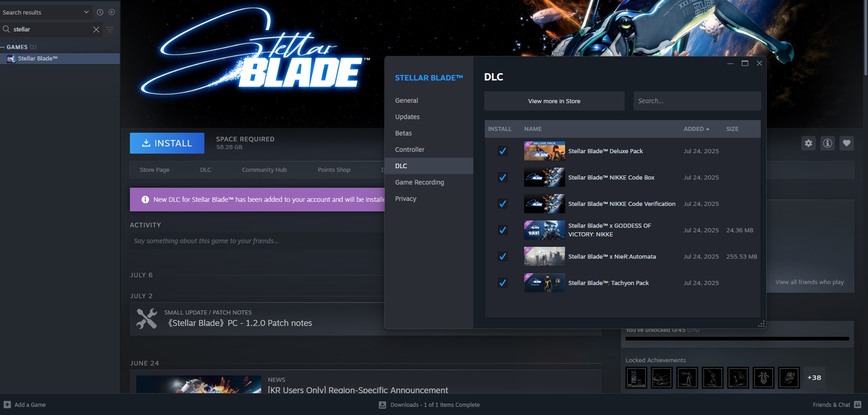
Task: Click the DLC Search field
Action: tap(697, 101)
